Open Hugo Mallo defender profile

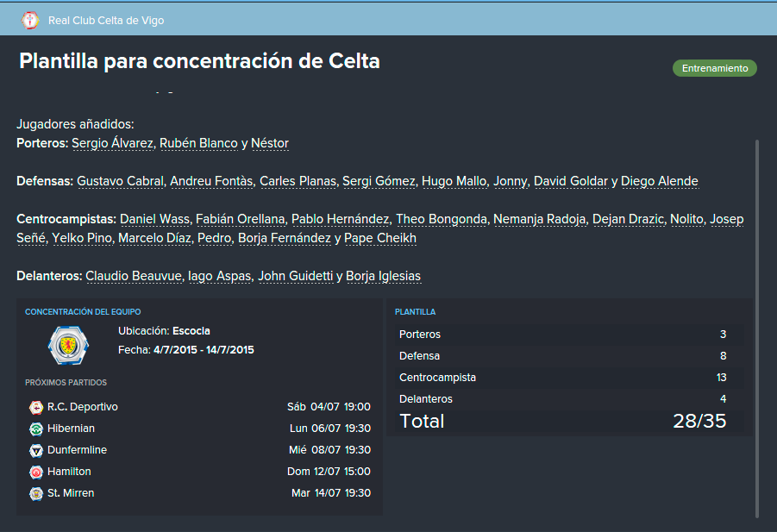click(x=454, y=181)
